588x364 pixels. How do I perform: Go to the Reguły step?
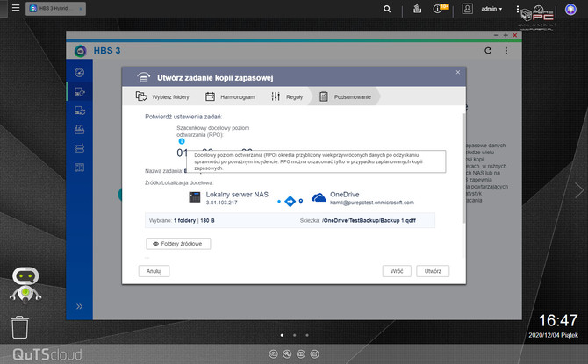(287, 96)
